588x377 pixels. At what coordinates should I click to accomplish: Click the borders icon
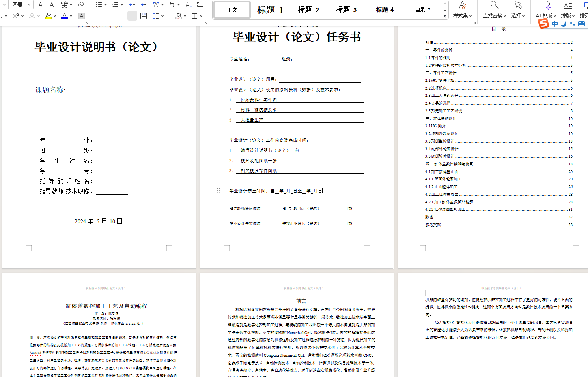(195, 16)
